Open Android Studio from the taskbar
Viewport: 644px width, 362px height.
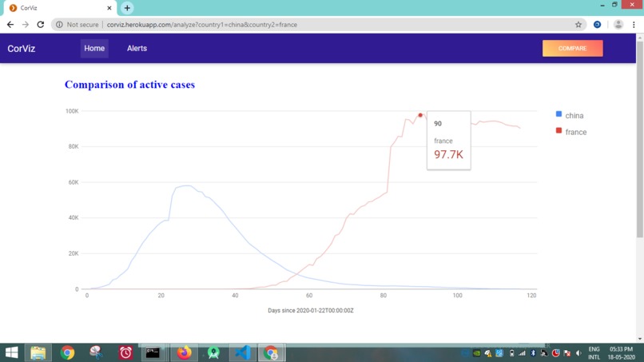[213, 352]
